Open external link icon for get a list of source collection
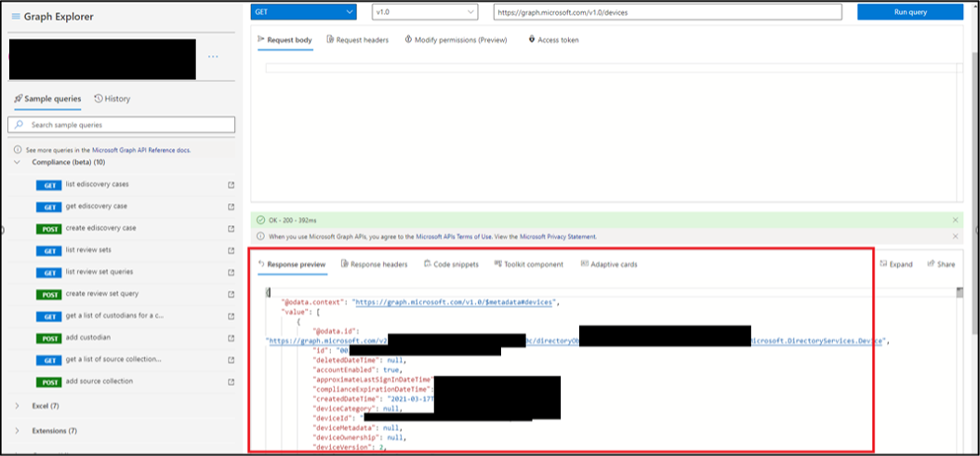980x456 pixels. (232, 359)
